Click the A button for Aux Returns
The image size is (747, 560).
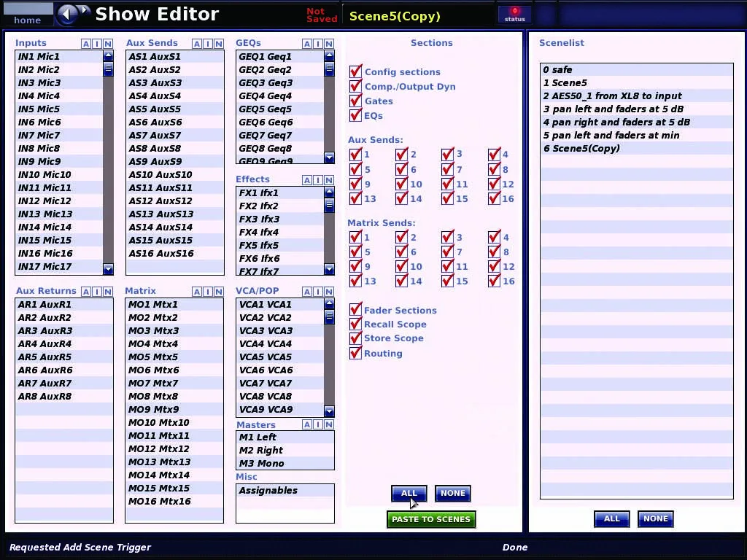click(86, 292)
